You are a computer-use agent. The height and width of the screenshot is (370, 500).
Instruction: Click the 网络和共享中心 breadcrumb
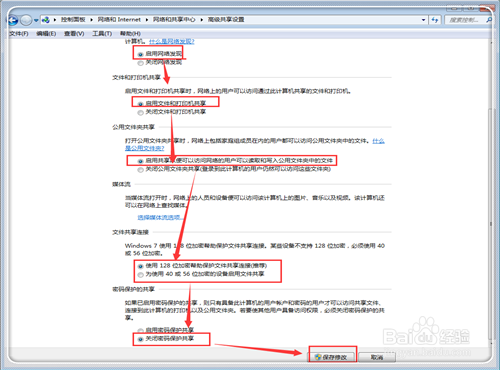tap(174, 20)
